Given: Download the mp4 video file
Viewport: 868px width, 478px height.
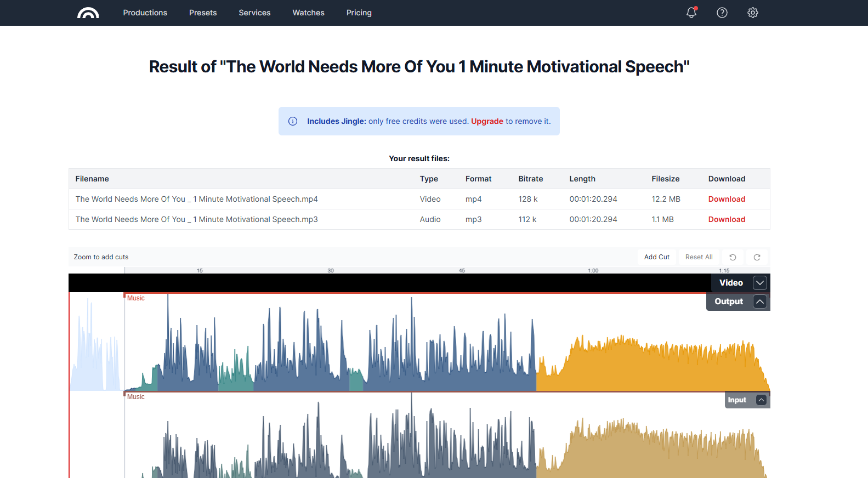Looking at the screenshot, I should pyautogui.click(x=727, y=199).
